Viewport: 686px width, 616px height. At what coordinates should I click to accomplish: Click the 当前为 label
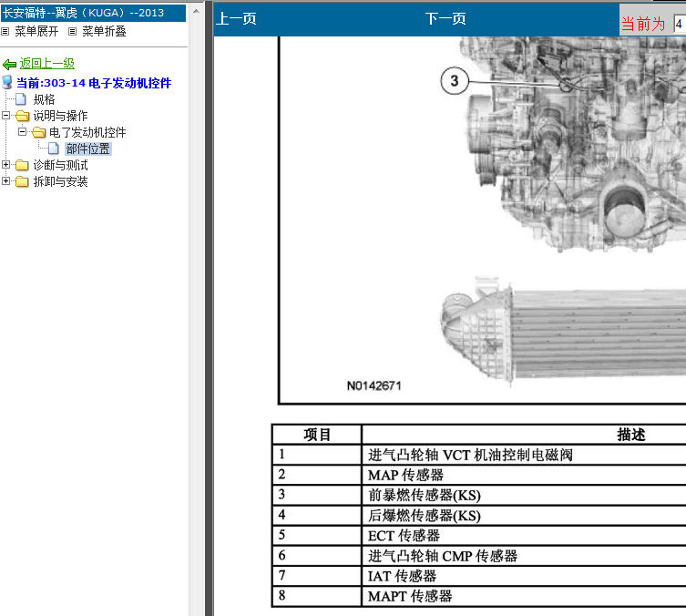(x=643, y=24)
